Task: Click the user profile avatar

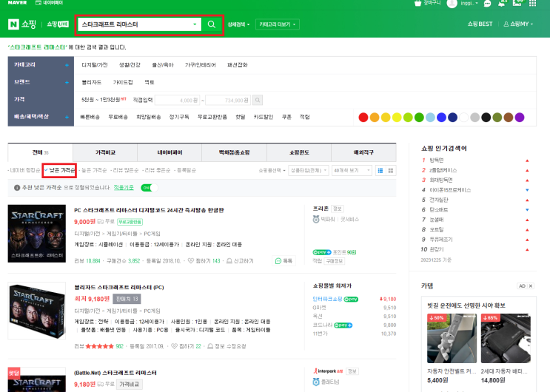Action: 452,4
